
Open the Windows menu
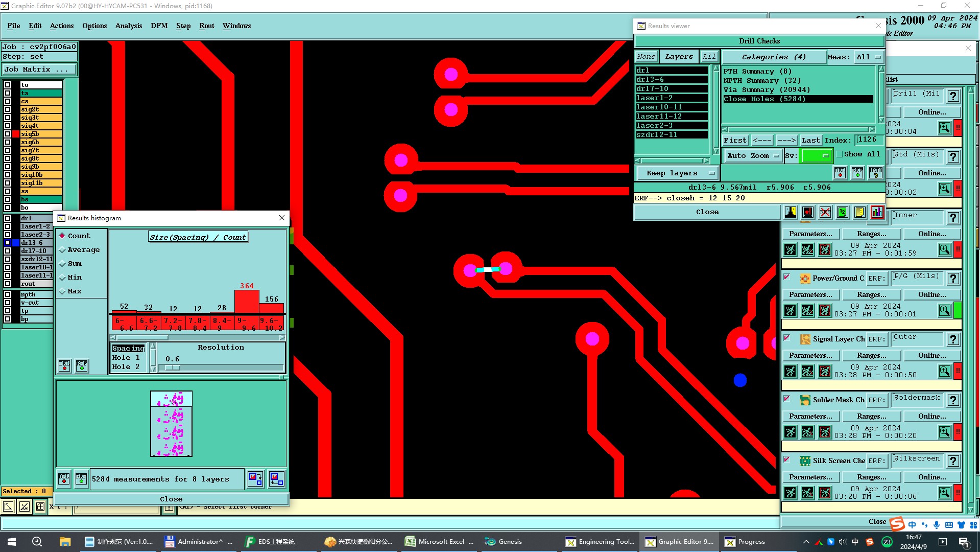[x=236, y=26]
